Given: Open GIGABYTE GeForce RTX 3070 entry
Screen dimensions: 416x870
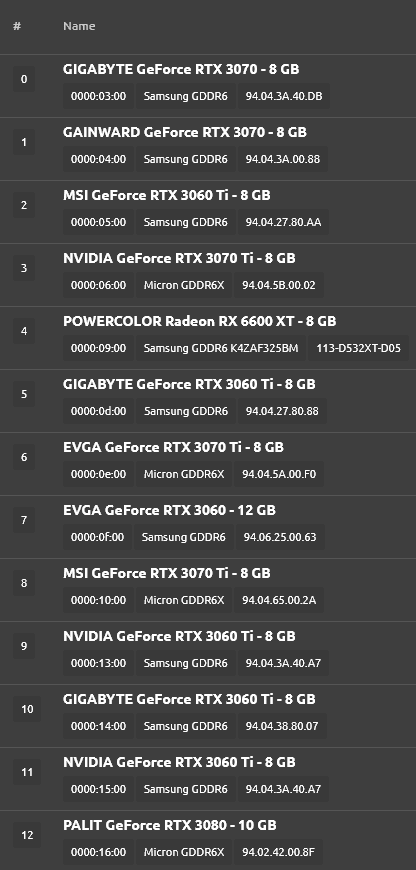Looking at the screenshot, I should (181, 69).
